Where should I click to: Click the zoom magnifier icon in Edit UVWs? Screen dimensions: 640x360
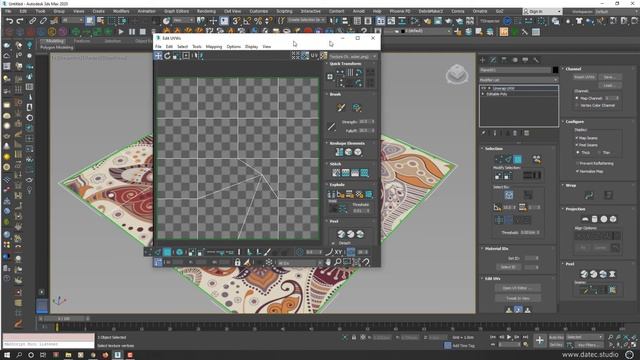pos(338,262)
